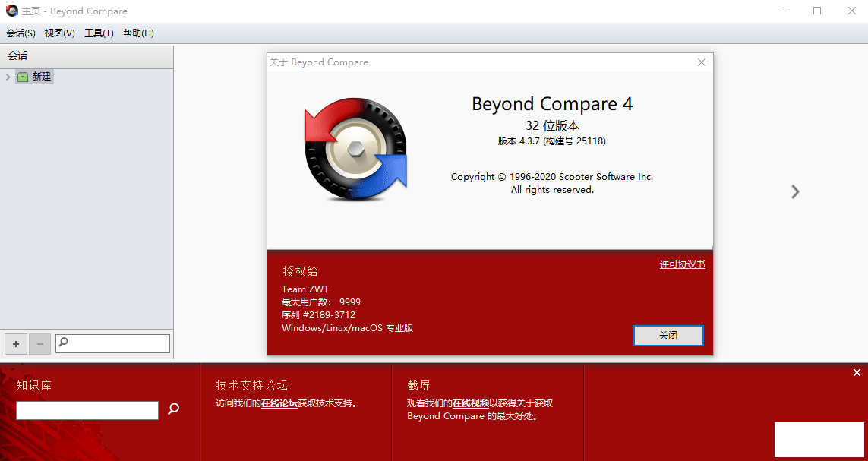Open the 帮助(H) menu
The width and height of the screenshot is (868, 461).
coord(138,33)
